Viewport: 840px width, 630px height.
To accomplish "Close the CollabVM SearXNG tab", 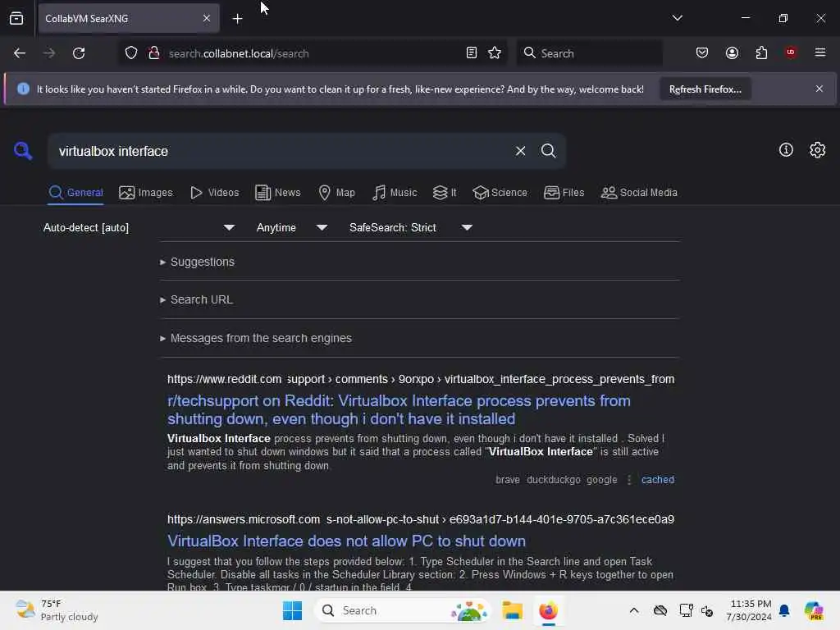I will pos(206,18).
